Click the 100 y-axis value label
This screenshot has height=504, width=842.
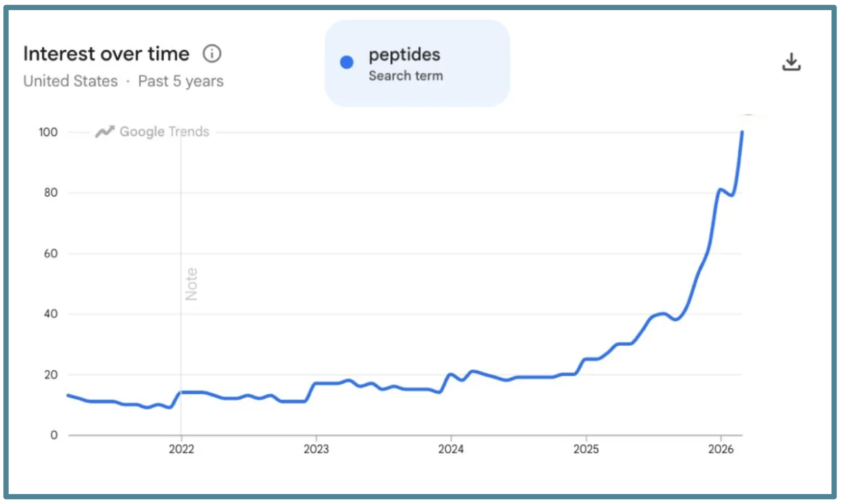(x=48, y=132)
